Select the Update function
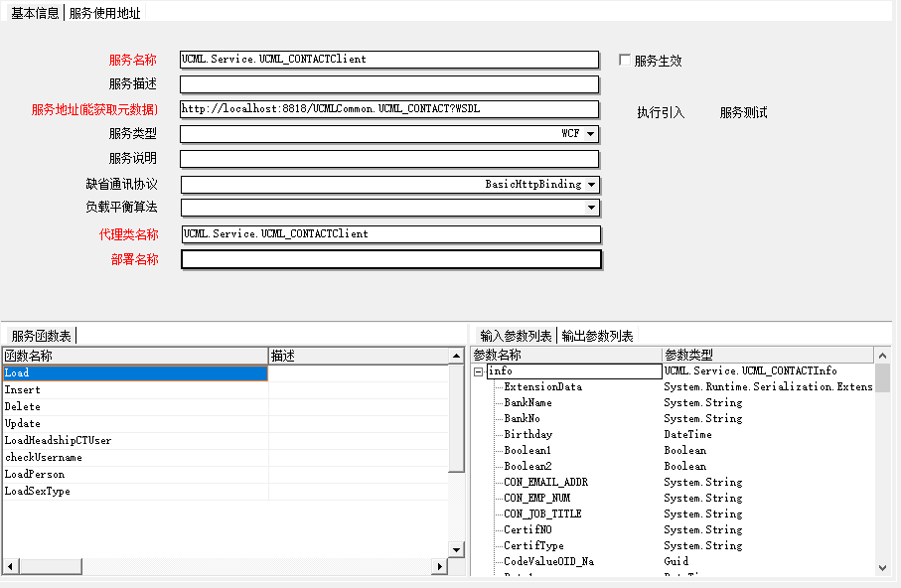 click(x=135, y=423)
